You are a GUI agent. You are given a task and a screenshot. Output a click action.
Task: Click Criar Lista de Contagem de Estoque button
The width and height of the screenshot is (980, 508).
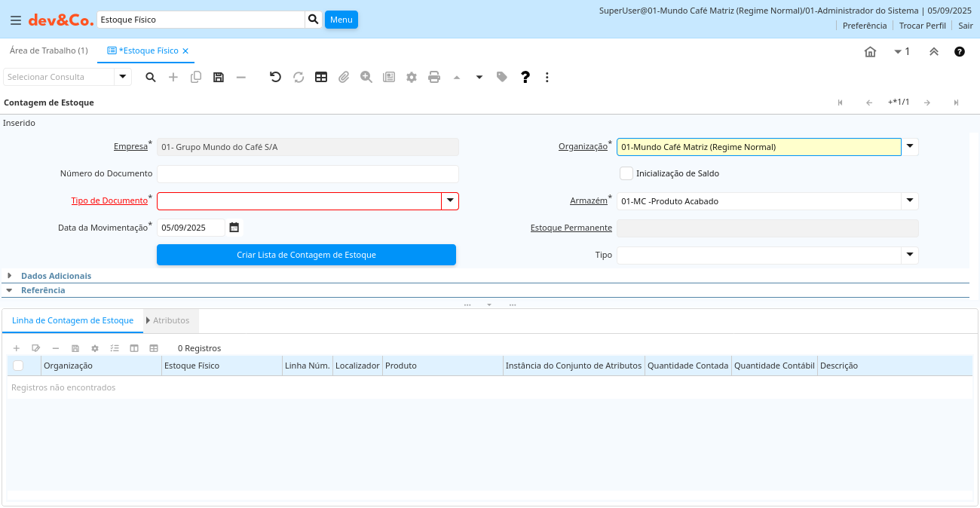coord(306,255)
